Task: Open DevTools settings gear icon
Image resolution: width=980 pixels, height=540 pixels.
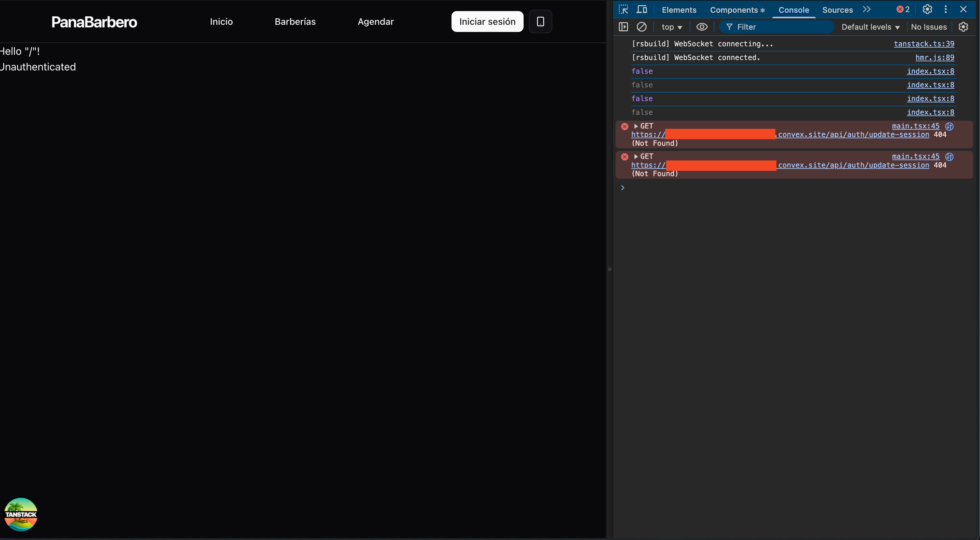Action: [927, 9]
